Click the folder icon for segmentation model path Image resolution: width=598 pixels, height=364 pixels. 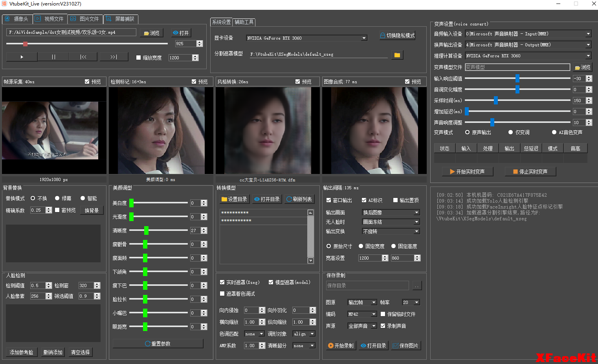(397, 55)
